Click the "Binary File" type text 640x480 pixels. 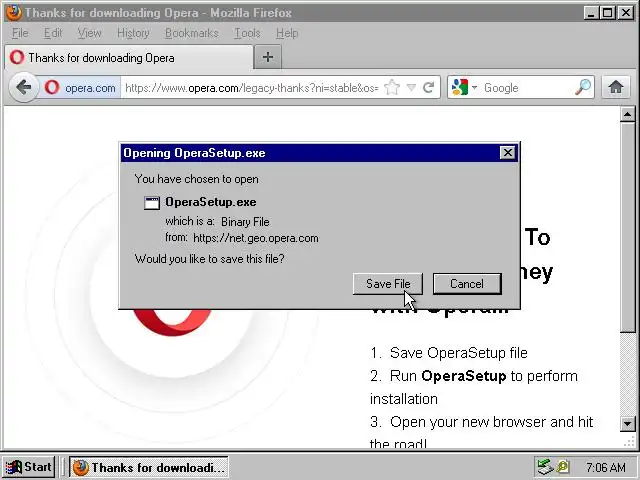point(245,222)
